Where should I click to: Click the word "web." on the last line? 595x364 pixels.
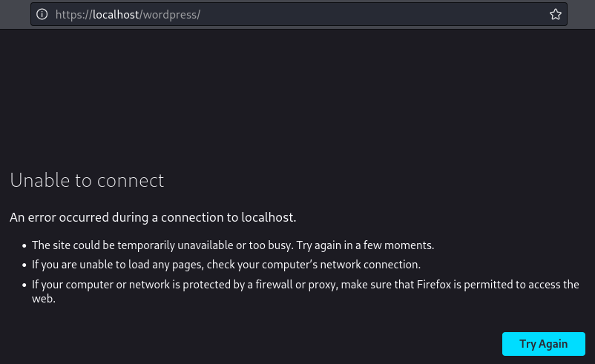click(x=43, y=299)
